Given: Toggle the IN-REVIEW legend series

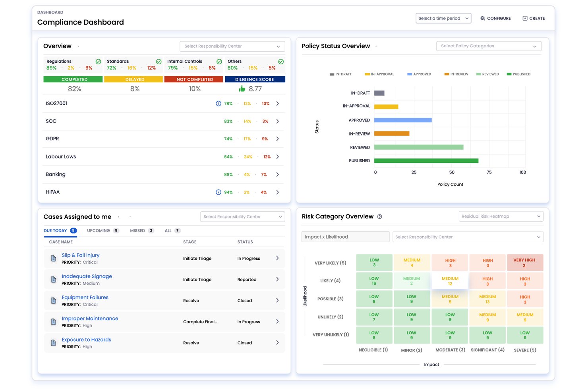Looking at the screenshot, I should [456, 74].
